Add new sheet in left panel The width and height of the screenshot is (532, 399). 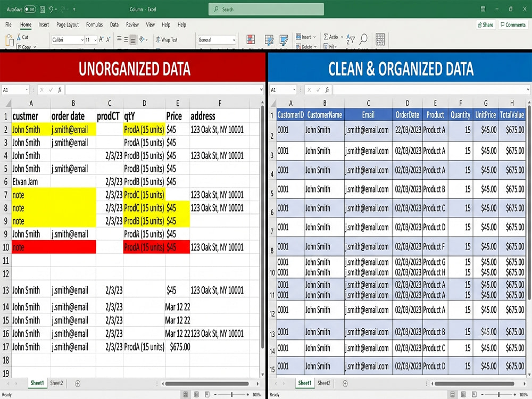[77, 384]
